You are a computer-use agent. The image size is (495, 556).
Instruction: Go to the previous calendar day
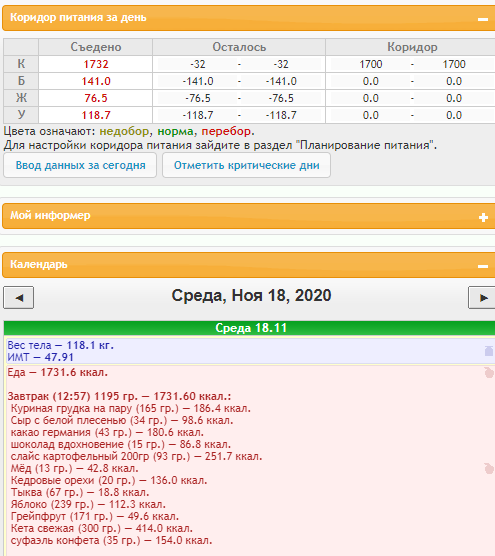19,298
